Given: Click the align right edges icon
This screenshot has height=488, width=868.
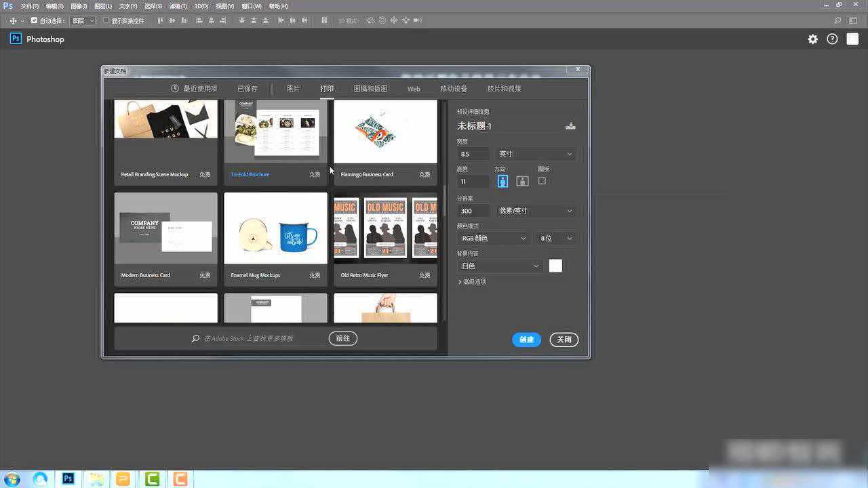Looking at the screenshot, I should pos(222,20).
